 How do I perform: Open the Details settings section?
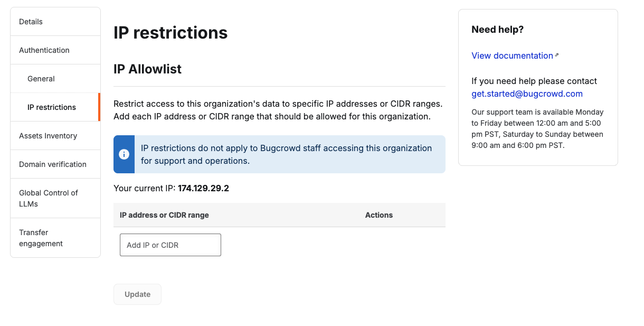(55, 22)
